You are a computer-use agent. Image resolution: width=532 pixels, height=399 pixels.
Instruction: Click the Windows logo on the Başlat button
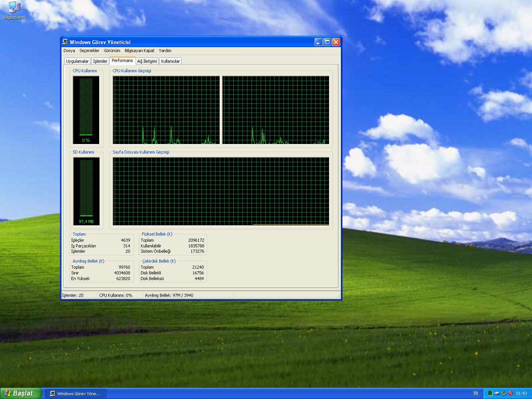[x=8, y=393]
